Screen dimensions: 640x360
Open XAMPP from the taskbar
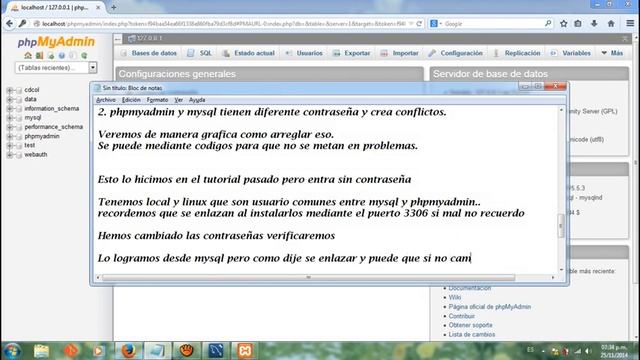245,351
